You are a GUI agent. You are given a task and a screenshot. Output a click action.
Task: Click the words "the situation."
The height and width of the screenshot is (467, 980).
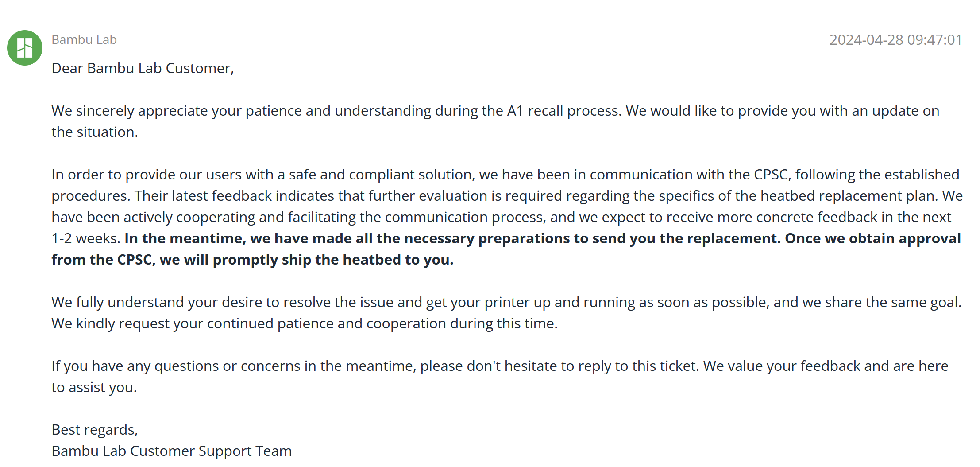pyautogui.click(x=95, y=132)
